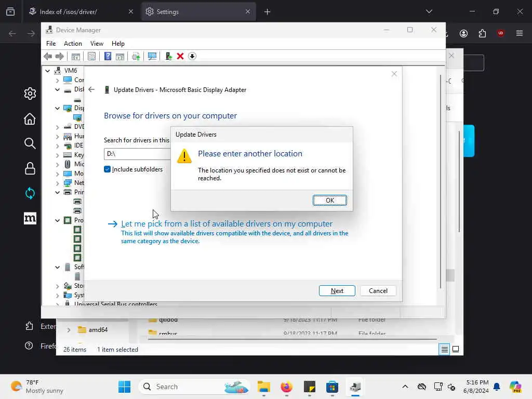The height and width of the screenshot is (399, 532).
Task: Click Cancel in the driver wizard
Action: click(378, 291)
